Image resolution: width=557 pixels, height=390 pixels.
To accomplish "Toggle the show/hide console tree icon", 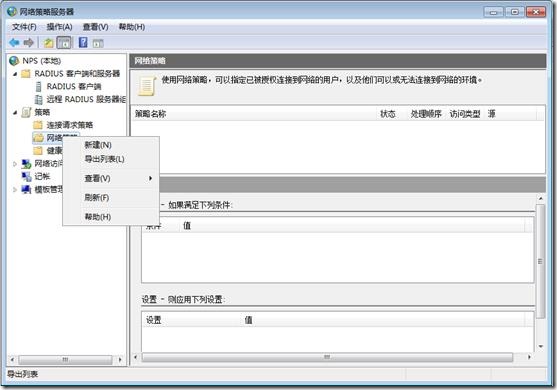I will [x=64, y=43].
